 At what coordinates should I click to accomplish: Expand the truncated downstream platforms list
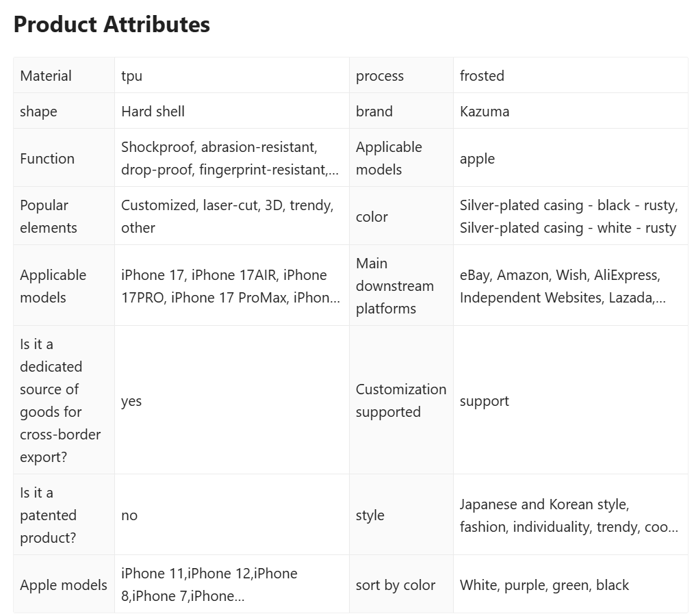(x=563, y=286)
